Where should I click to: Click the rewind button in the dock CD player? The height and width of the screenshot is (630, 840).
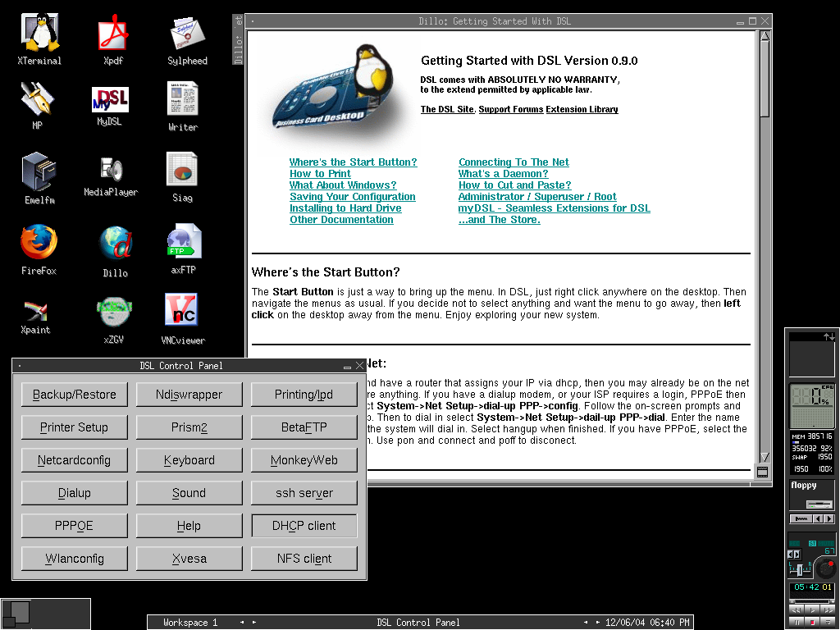click(x=797, y=610)
